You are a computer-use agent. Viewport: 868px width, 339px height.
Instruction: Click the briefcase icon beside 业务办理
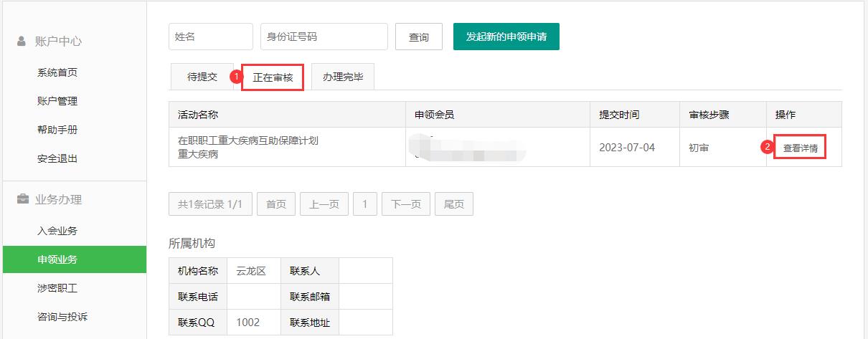pos(23,199)
